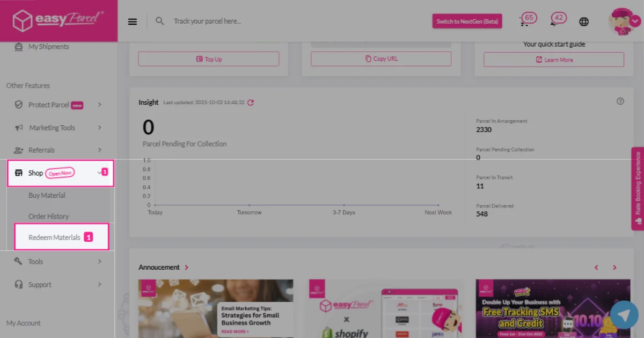Image resolution: width=644 pixels, height=338 pixels.
Task: Open Buy Material in Shop menu
Action: (x=47, y=196)
